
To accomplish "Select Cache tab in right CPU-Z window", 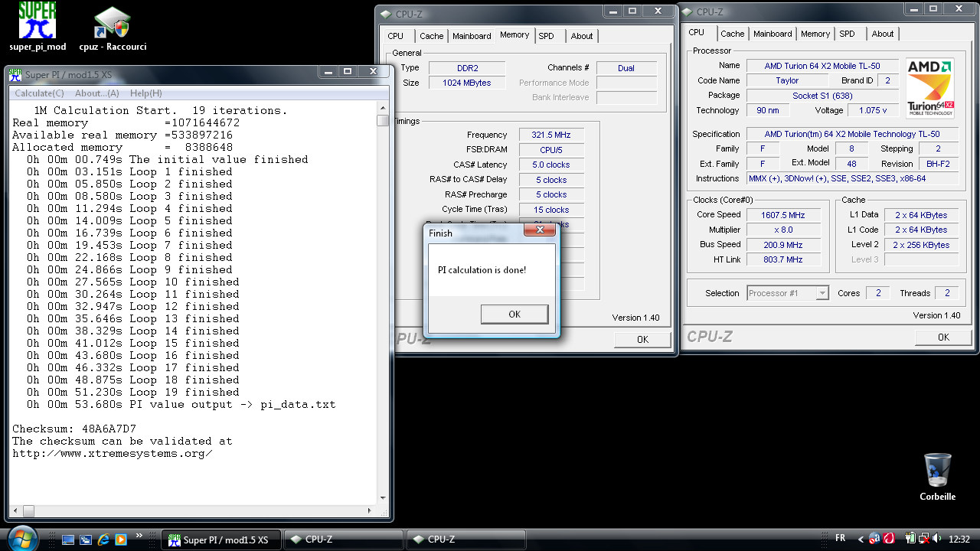I will (x=733, y=34).
